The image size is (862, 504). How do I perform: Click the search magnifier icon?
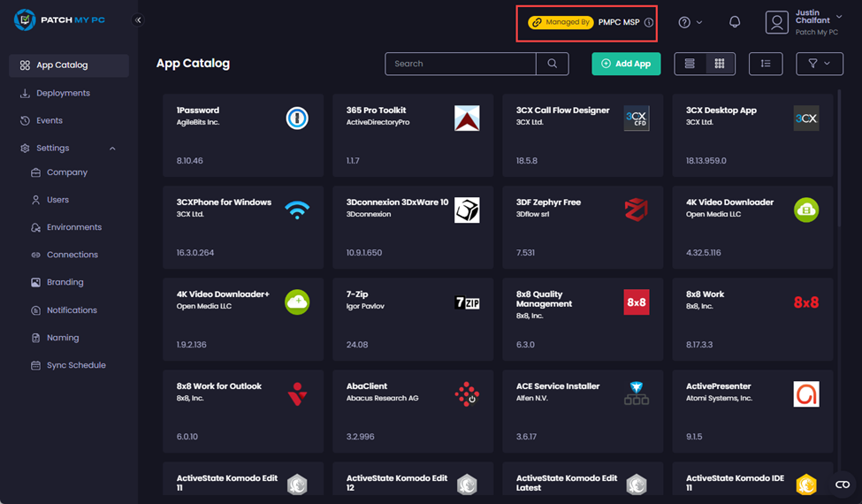pyautogui.click(x=553, y=64)
